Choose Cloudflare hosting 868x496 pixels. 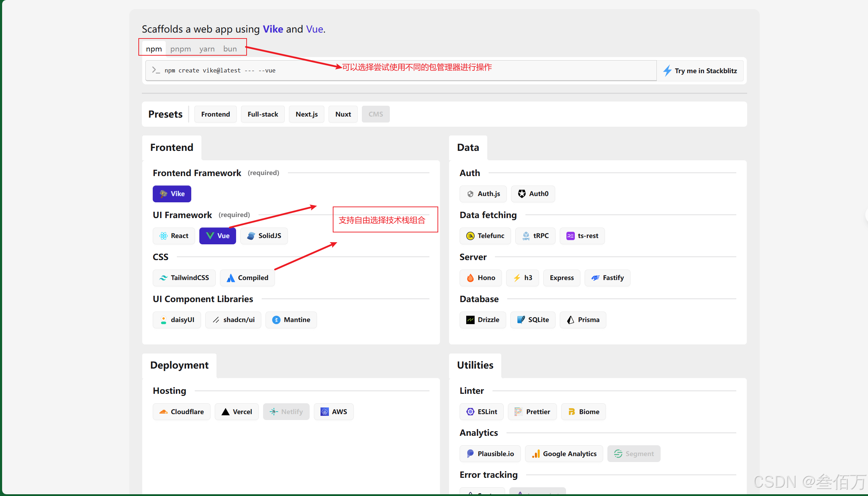coord(181,412)
